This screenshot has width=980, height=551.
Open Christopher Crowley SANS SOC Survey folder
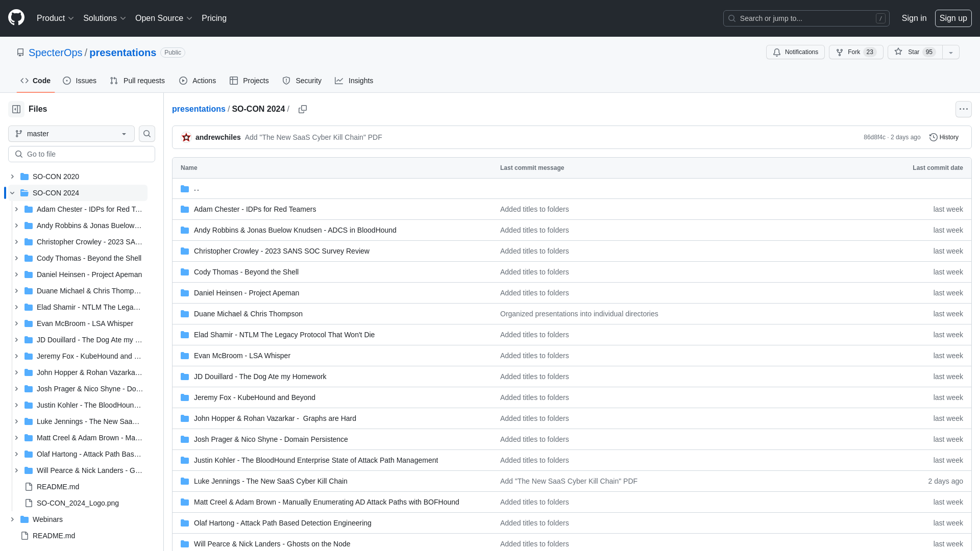282,251
